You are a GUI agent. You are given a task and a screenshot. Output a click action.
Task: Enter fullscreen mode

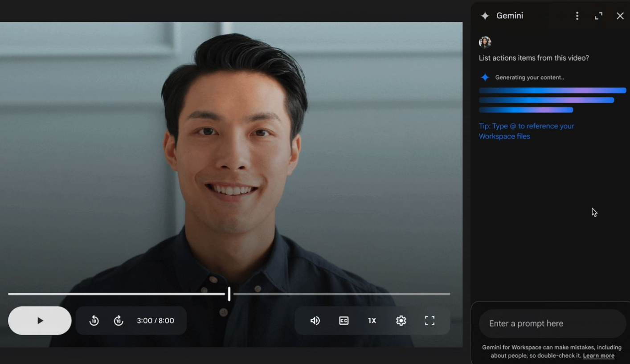[x=430, y=320]
